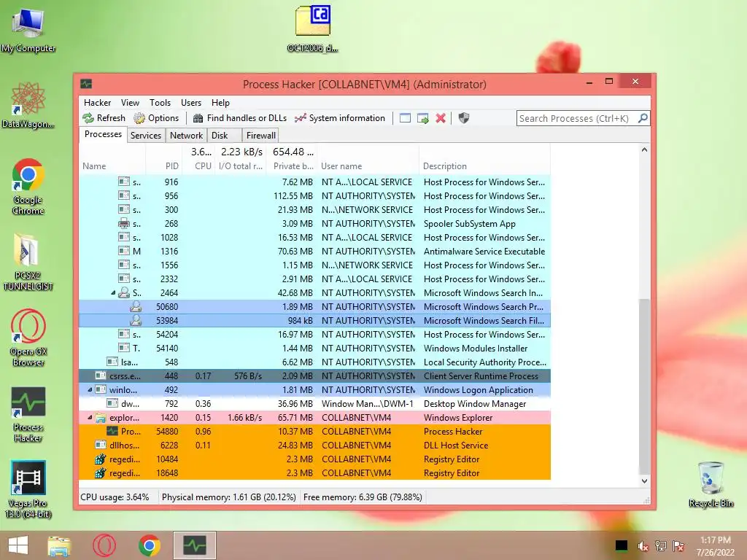Click the 112.55 MB private bytes cell
747x560 pixels.
click(x=293, y=195)
